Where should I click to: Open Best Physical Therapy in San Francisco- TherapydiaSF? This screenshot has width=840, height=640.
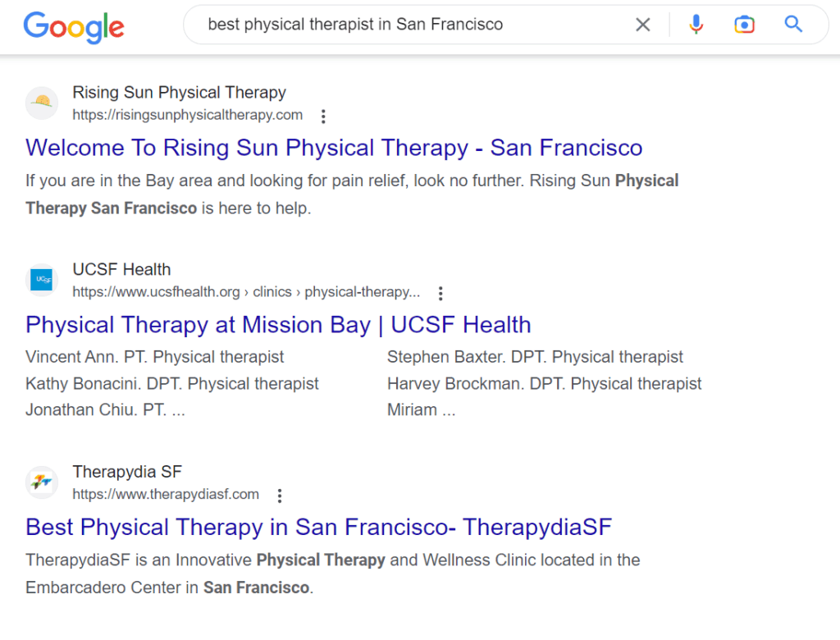pyautogui.click(x=319, y=527)
